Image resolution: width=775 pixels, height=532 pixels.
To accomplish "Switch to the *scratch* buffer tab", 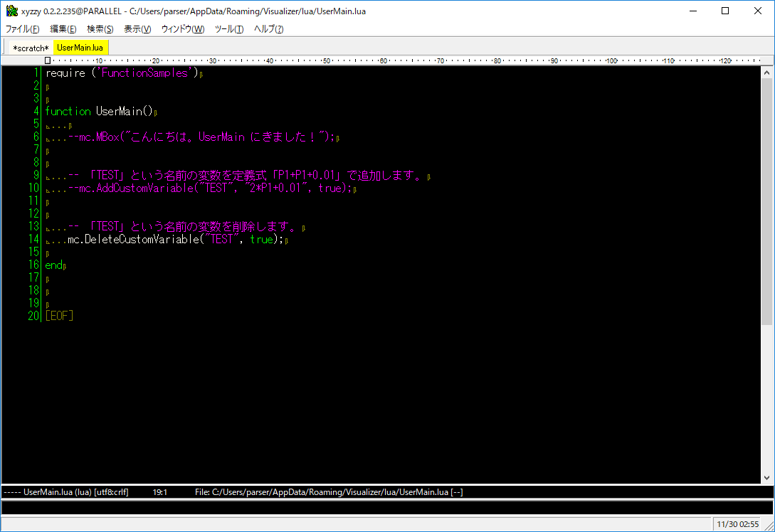I will 31,48.
